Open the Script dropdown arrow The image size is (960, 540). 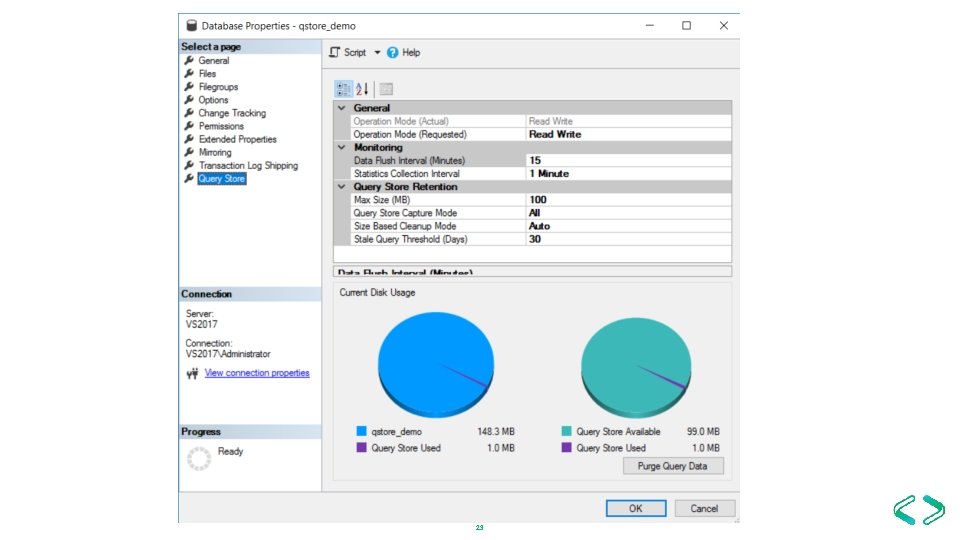(x=377, y=53)
